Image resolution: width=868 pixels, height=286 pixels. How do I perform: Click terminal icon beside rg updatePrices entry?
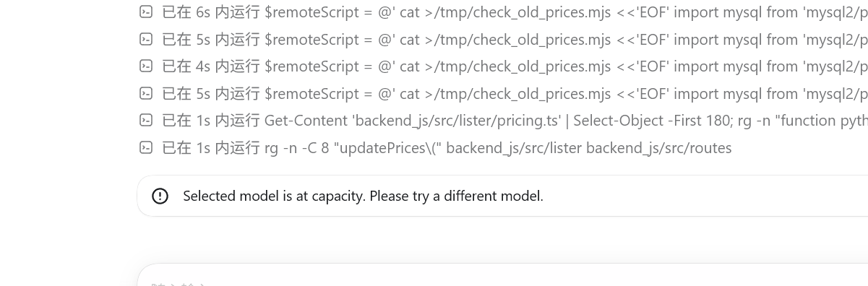(146, 147)
